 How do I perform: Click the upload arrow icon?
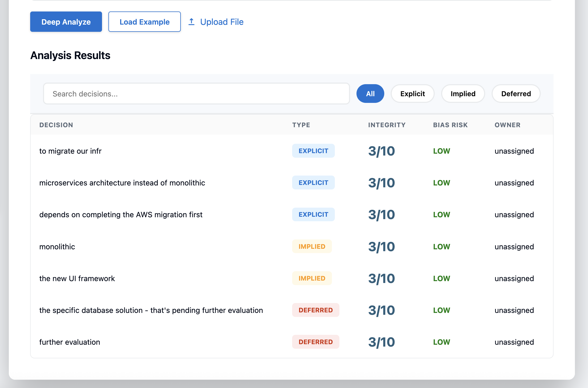[x=191, y=22]
